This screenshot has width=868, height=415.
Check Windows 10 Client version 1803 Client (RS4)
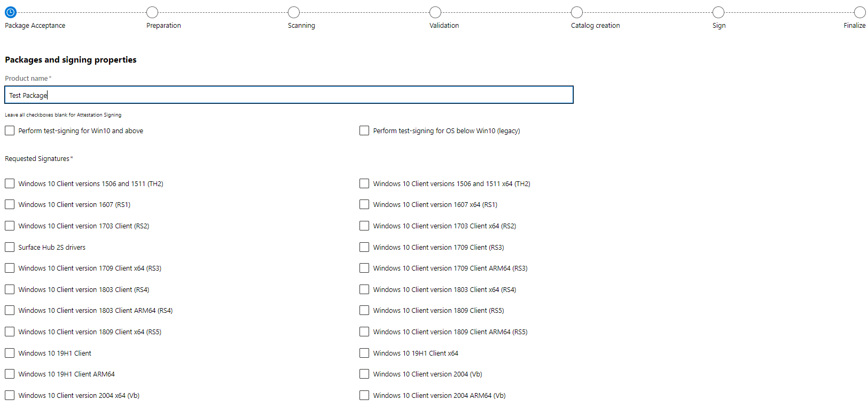[x=9, y=289]
